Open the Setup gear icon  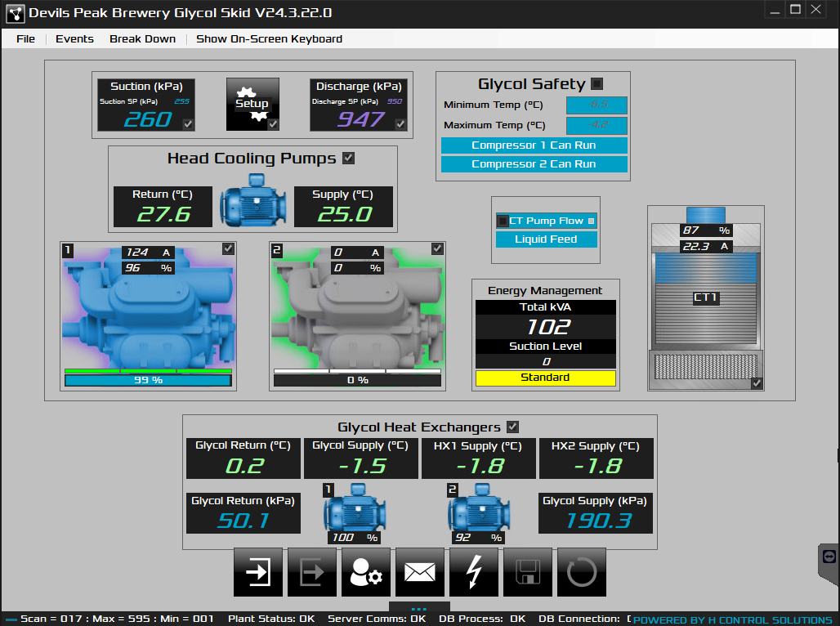(x=252, y=104)
